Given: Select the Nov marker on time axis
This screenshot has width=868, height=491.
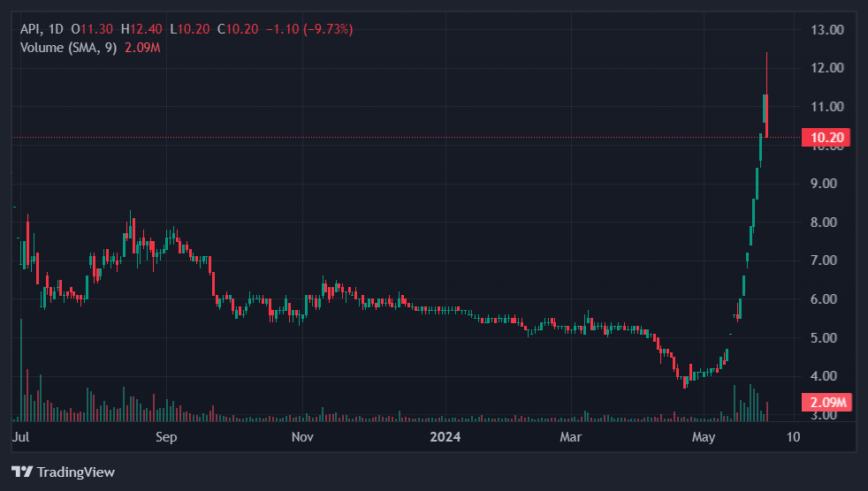Looking at the screenshot, I should 302,436.
